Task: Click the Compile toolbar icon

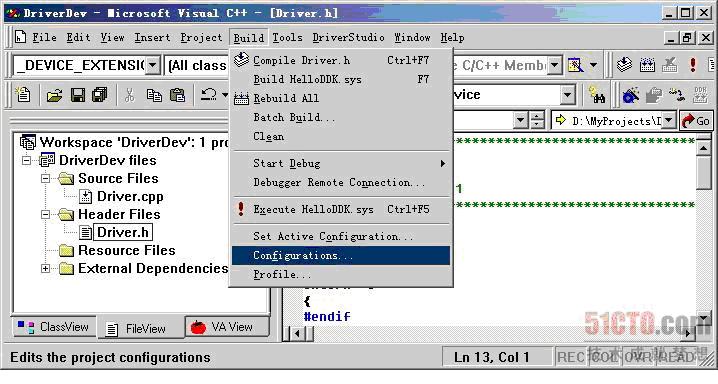Action: (x=624, y=65)
